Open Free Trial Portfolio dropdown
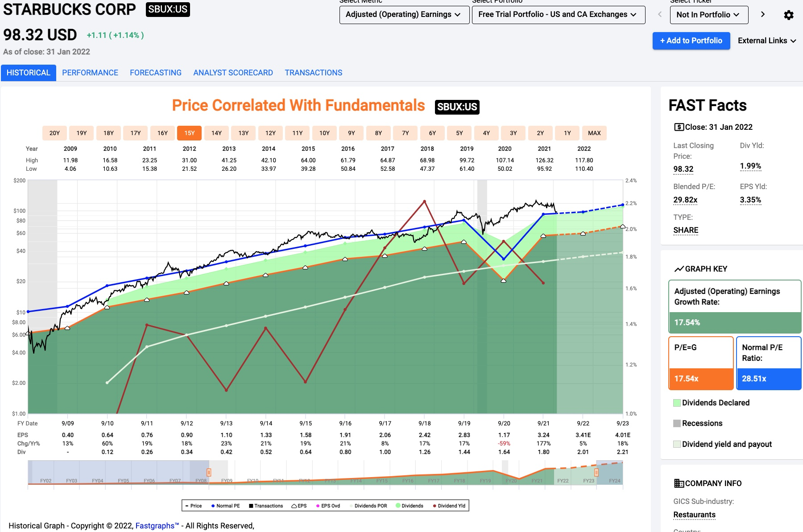 point(559,15)
